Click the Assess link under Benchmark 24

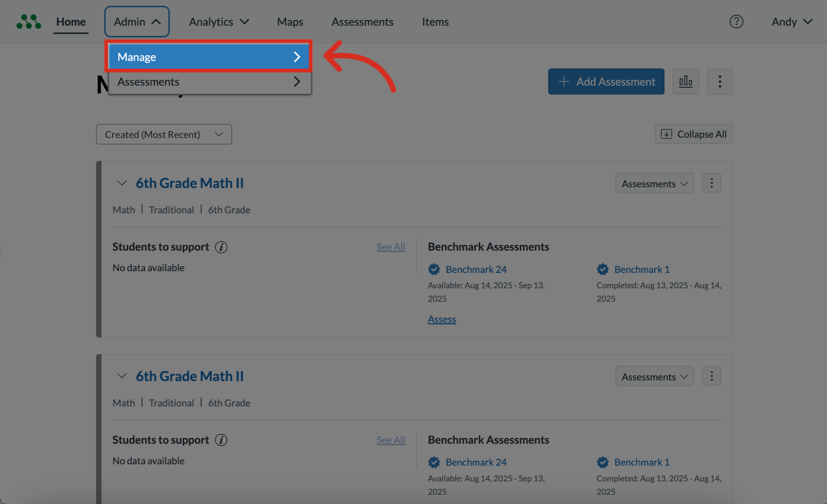pyautogui.click(x=441, y=319)
